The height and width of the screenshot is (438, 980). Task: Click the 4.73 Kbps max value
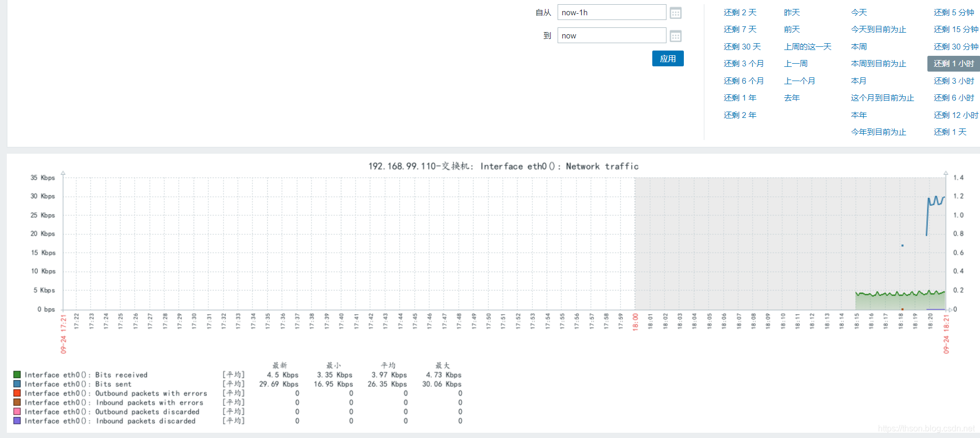click(x=443, y=375)
